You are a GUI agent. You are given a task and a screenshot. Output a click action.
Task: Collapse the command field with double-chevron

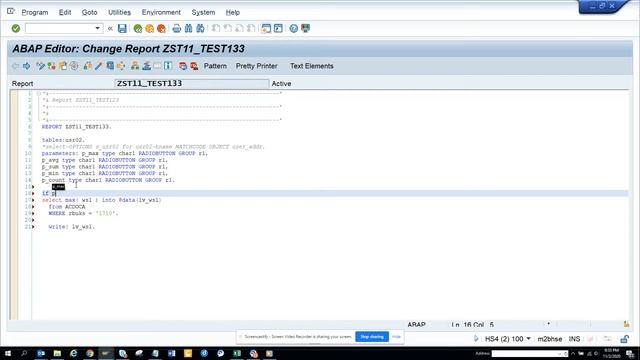coord(110,28)
